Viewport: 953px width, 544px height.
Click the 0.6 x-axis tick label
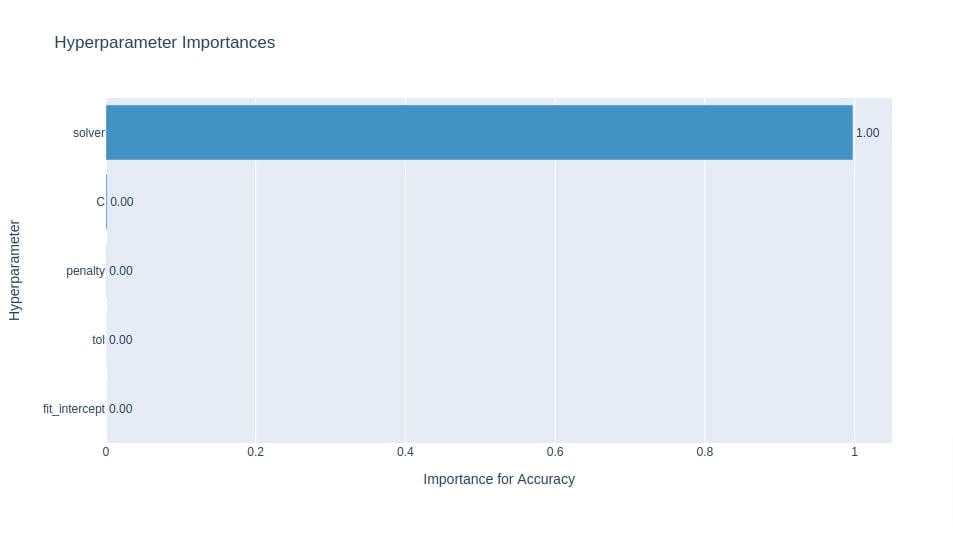tap(555, 452)
